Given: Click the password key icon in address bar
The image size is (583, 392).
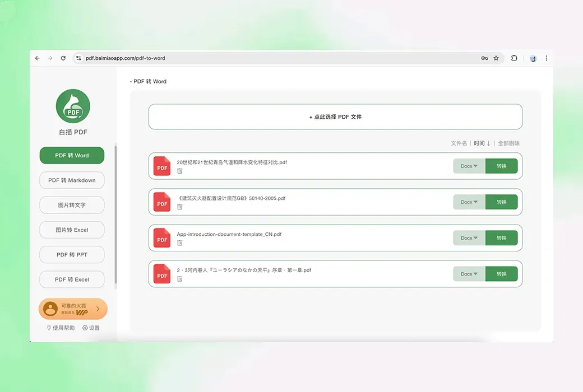Looking at the screenshot, I should point(484,58).
